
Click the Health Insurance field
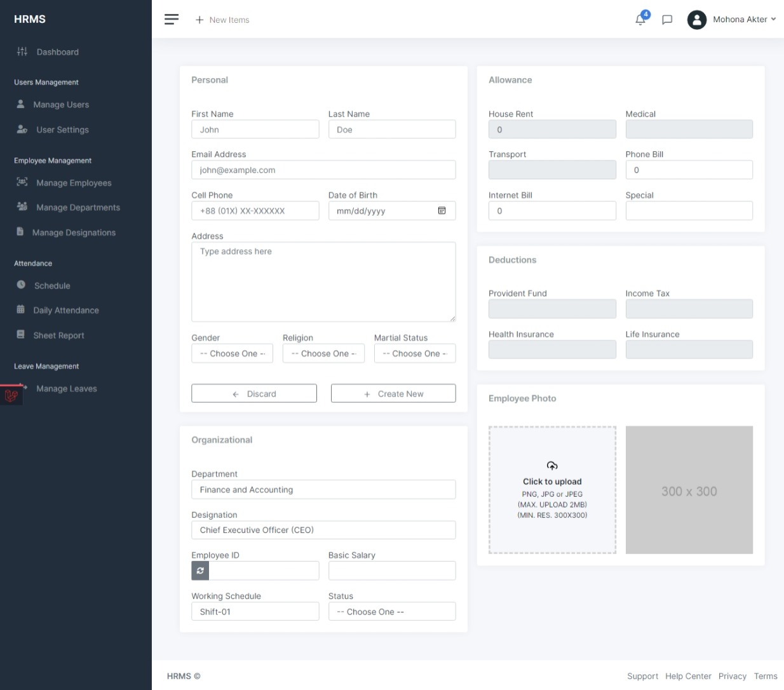coord(552,349)
